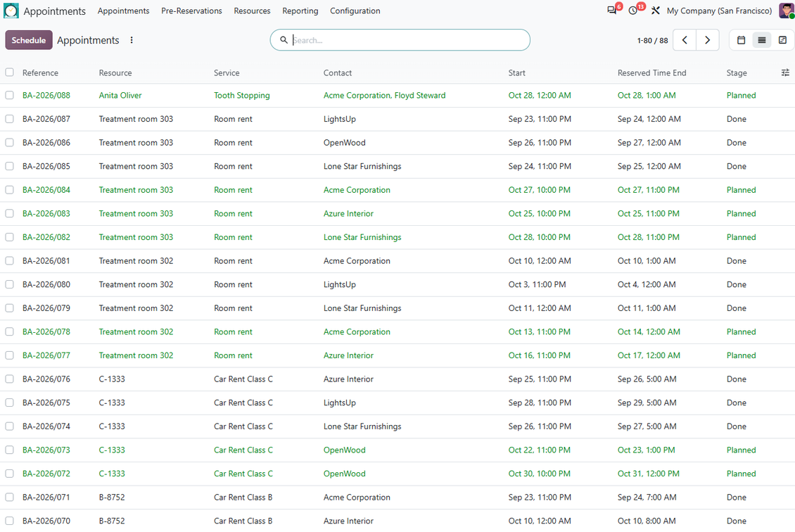Switch to activity view

point(782,40)
